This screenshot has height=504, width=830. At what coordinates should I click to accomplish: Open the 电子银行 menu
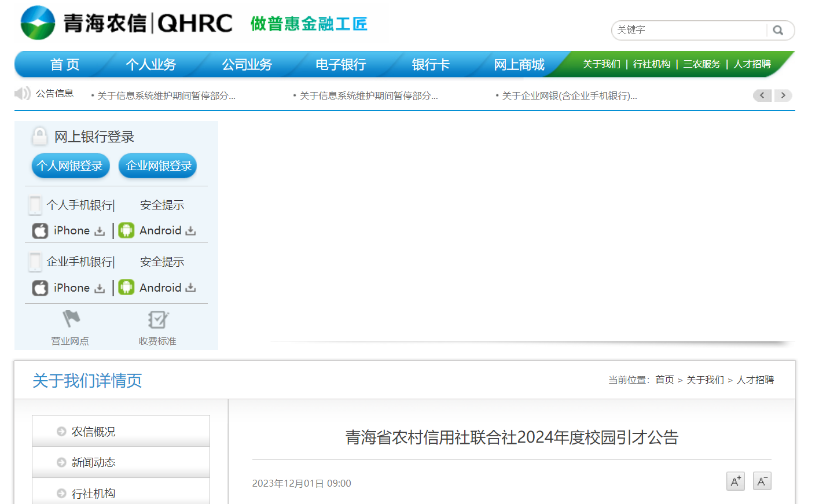pyautogui.click(x=341, y=64)
